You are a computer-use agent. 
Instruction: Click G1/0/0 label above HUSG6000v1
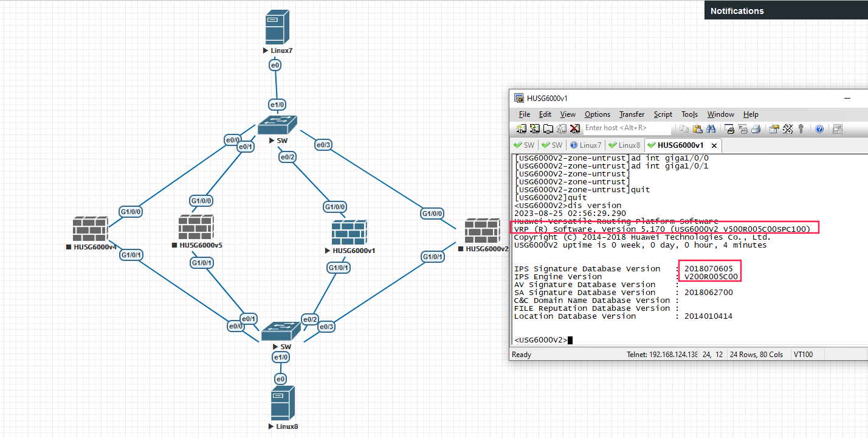pyautogui.click(x=336, y=206)
